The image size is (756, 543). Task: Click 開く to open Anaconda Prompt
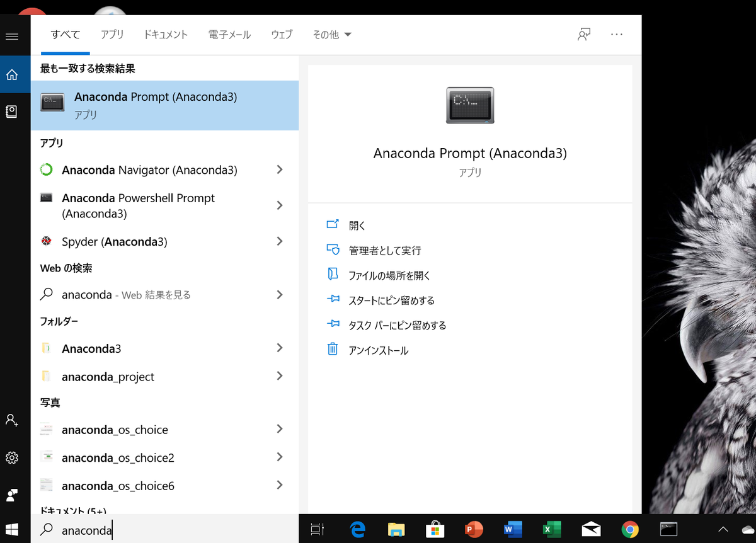click(x=357, y=225)
